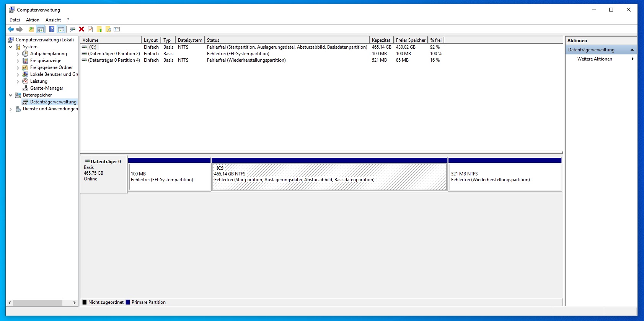Sort by the Kapazität column header

(x=381, y=40)
